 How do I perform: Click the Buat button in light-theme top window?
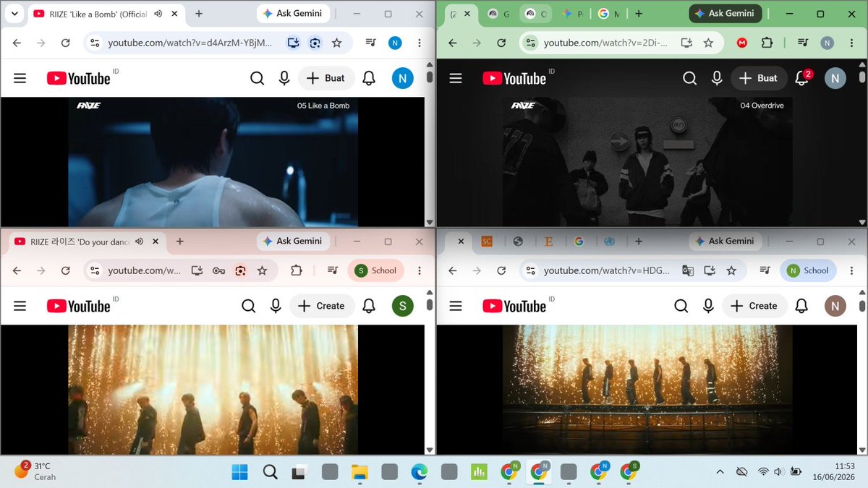[326, 78]
